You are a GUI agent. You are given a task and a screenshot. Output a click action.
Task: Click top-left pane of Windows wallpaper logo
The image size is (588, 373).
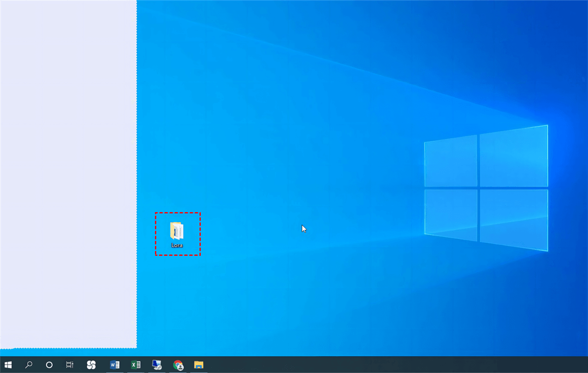point(451,162)
